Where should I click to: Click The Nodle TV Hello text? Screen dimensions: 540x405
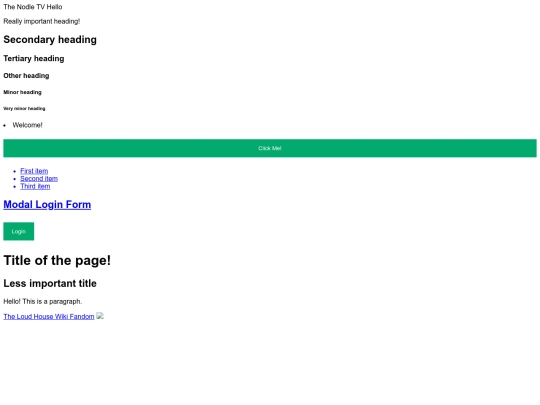tap(33, 7)
